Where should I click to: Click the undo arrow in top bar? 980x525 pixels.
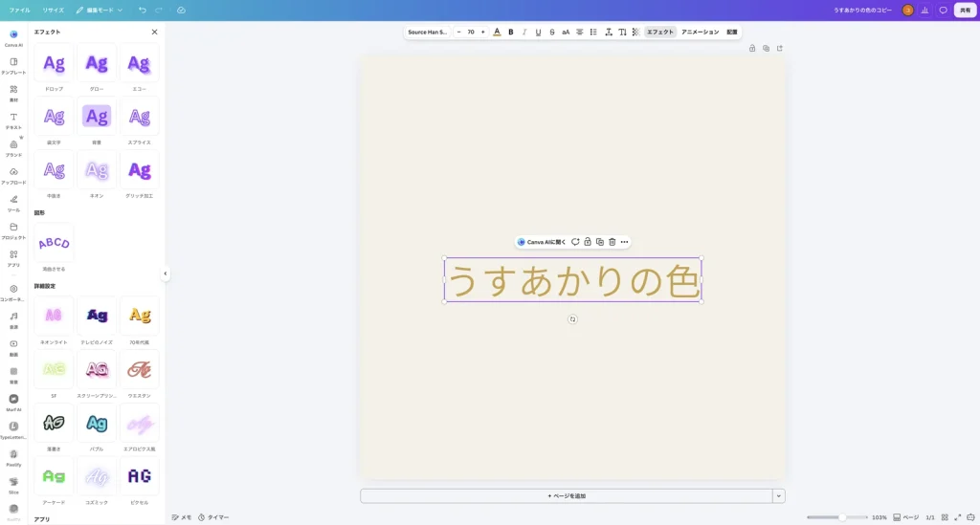coord(143,10)
